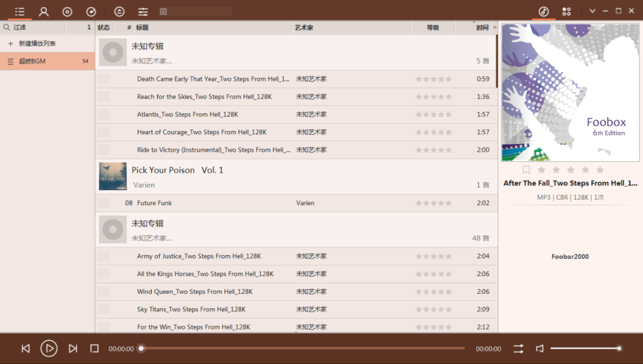Open the playlist view icon in toolbar
643x364 pixels.
pos(20,11)
